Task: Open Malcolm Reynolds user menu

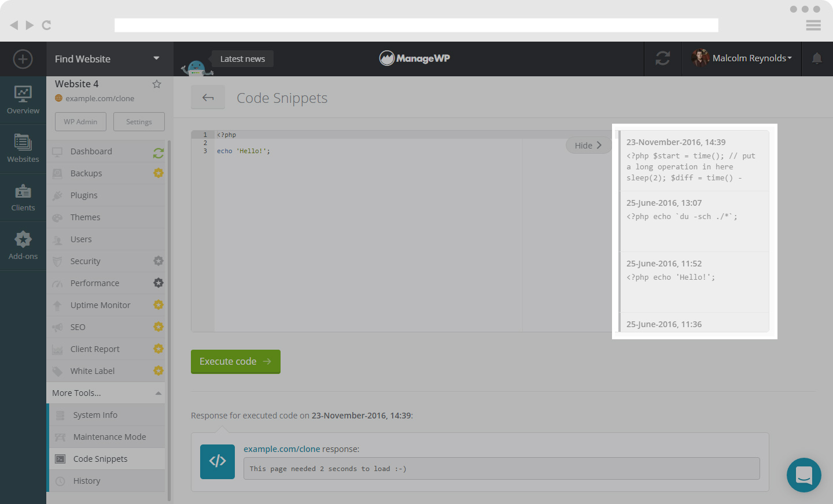Action: [742, 58]
